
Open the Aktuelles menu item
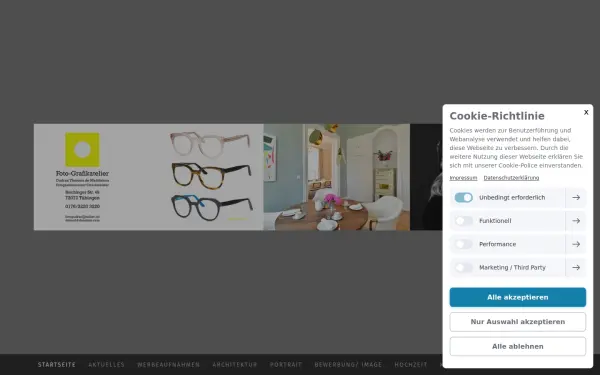point(106,365)
